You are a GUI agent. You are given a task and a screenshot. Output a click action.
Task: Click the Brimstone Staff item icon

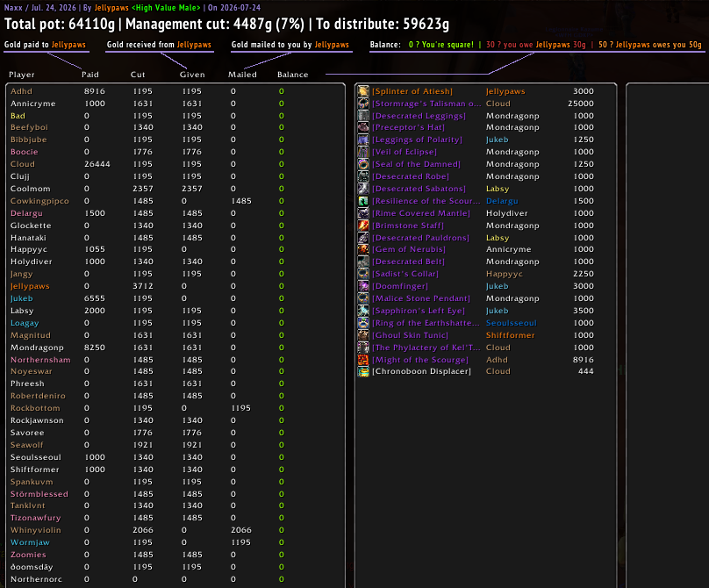(363, 226)
